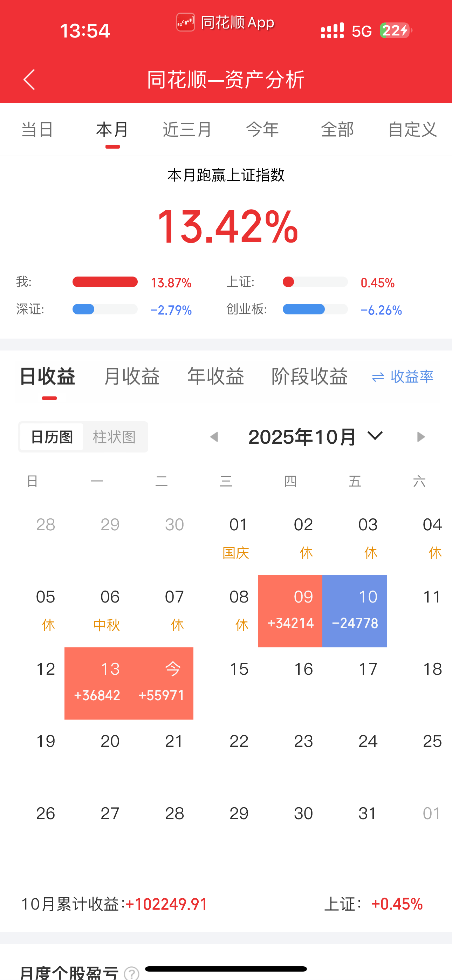Go to next month arrow
The width and height of the screenshot is (452, 980).
pos(420,437)
